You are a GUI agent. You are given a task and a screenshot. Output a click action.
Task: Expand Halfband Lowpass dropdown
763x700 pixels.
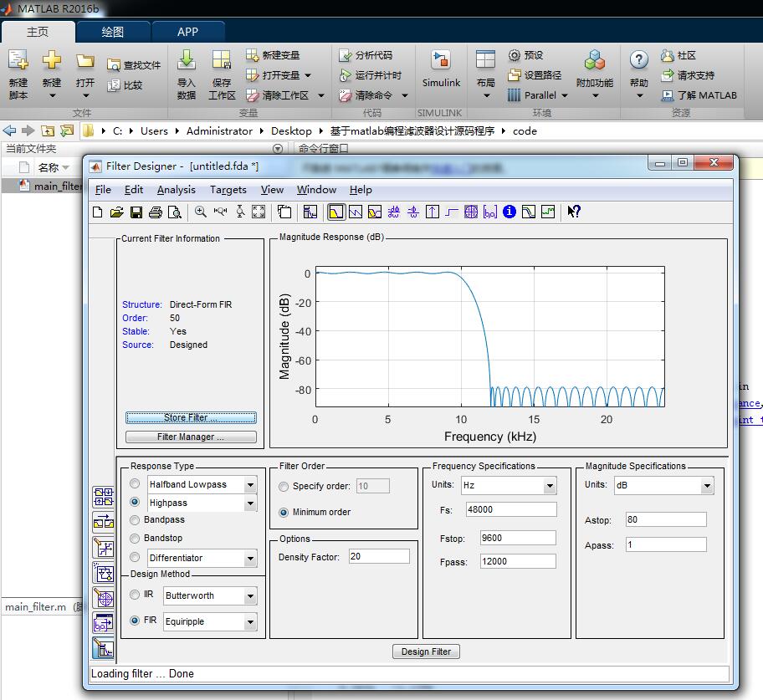point(250,485)
